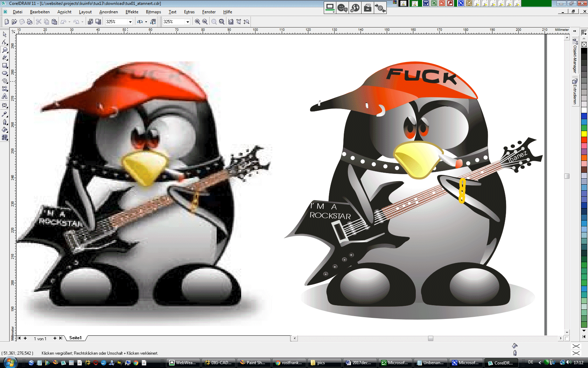Click the Export toolbar icon
This screenshot has height=368, width=588.
pos(98,22)
